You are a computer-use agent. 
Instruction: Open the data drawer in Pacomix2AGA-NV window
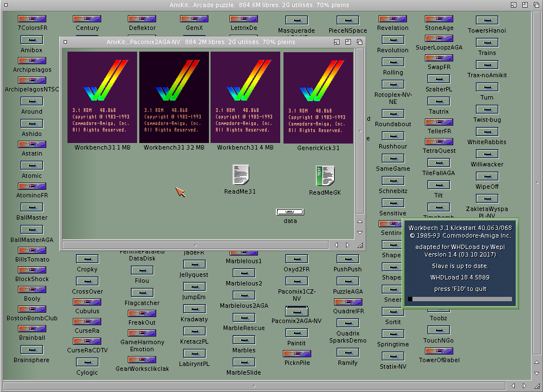[290, 211]
